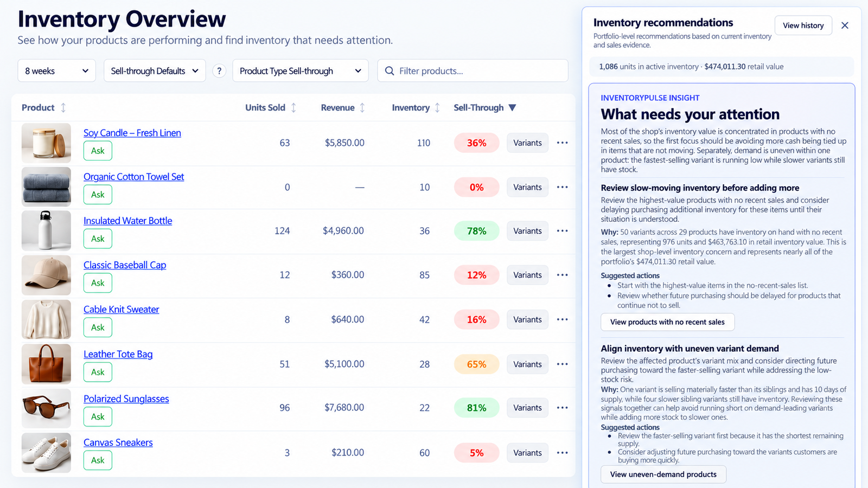Open more options for Classic Baseball Cap
Viewport: 868px width, 488px height.
(x=563, y=275)
